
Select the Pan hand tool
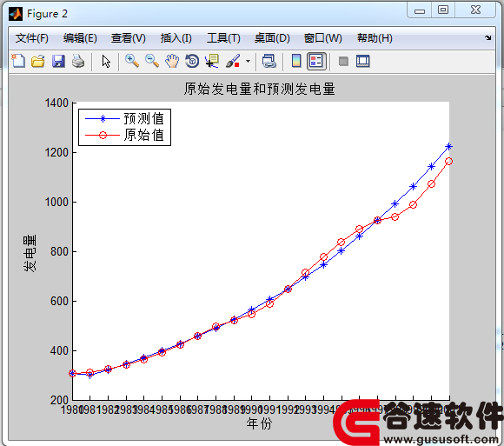172,61
